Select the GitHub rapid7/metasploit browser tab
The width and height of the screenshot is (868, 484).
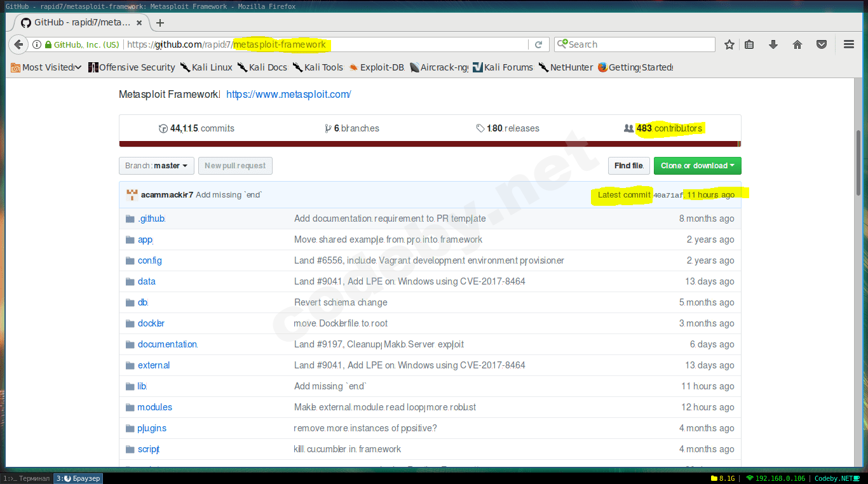81,23
